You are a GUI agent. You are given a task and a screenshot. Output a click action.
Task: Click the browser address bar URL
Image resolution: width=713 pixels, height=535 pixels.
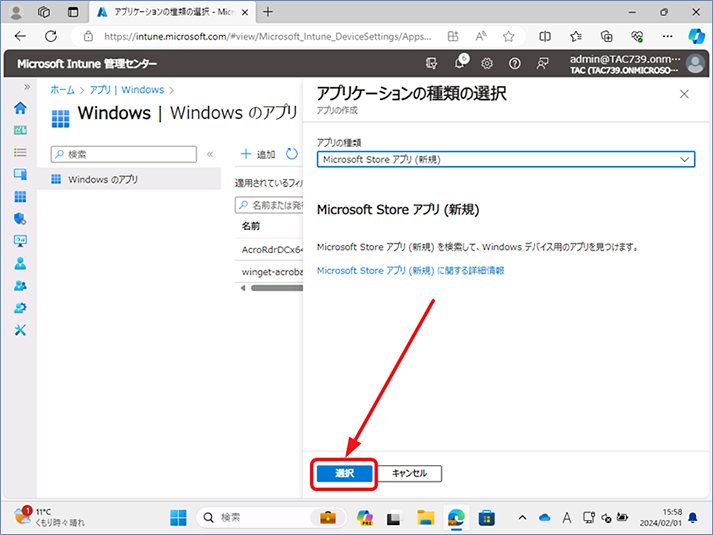pyautogui.click(x=267, y=36)
